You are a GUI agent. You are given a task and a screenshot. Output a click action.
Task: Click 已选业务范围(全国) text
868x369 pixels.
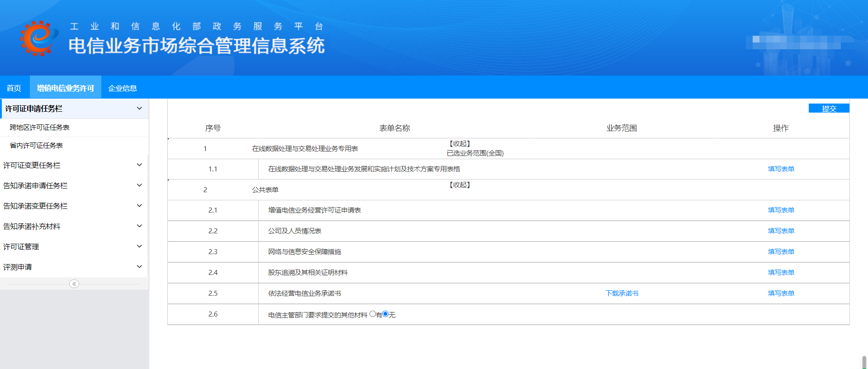pos(475,153)
